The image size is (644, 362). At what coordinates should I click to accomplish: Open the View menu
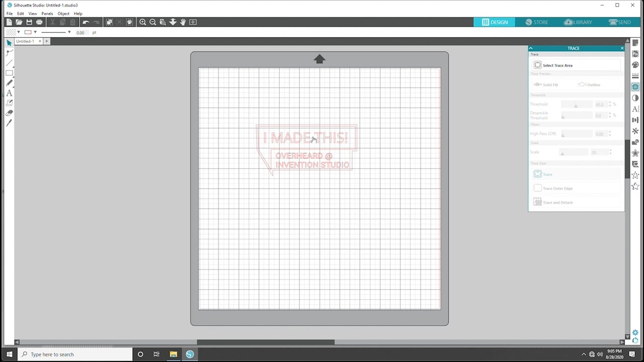[33, 14]
